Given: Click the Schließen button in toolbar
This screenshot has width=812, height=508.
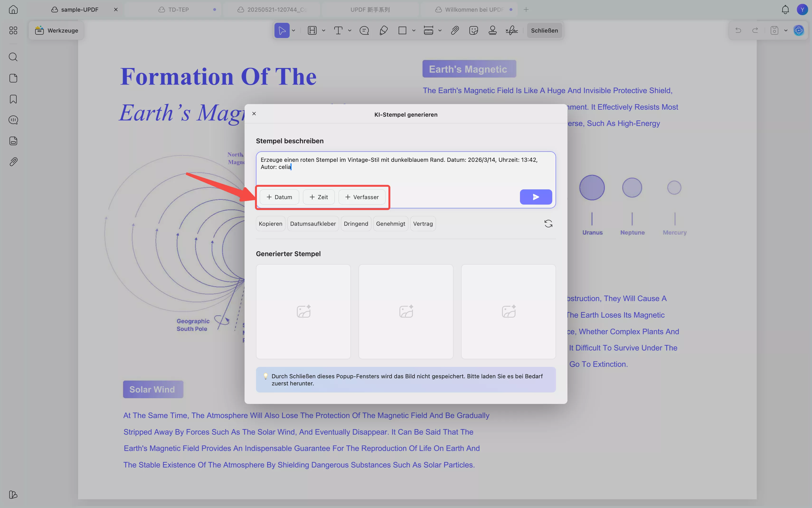Looking at the screenshot, I should pyautogui.click(x=544, y=31).
